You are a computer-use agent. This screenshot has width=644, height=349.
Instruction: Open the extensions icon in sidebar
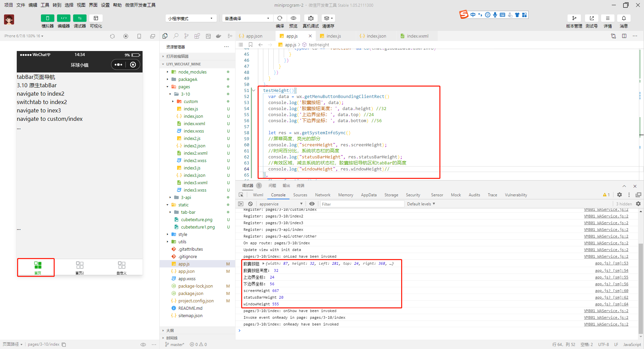(197, 36)
